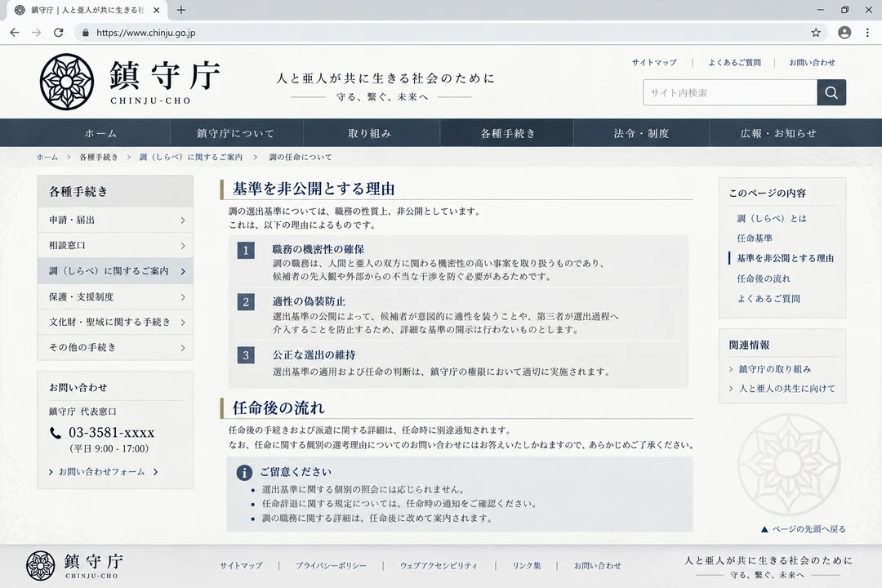The width and height of the screenshot is (882, 588).
Task: Click the site search magnifier button
Action: click(831, 92)
